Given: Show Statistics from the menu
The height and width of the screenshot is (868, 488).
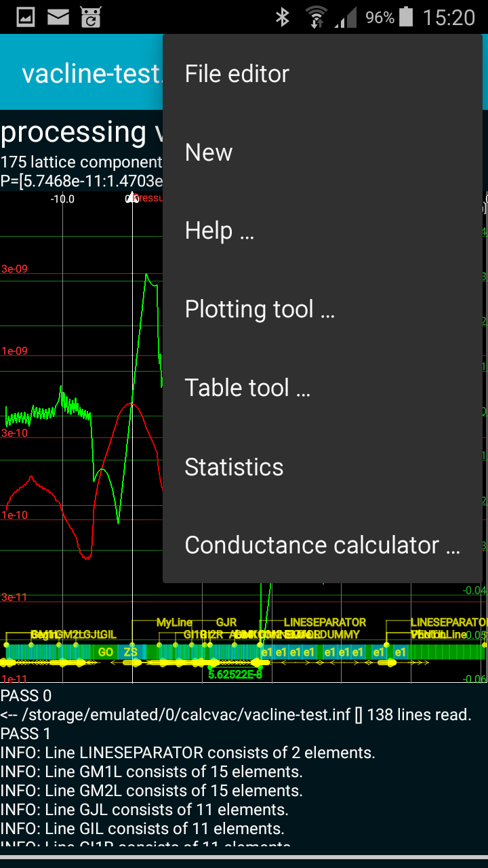Looking at the screenshot, I should tap(234, 467).
